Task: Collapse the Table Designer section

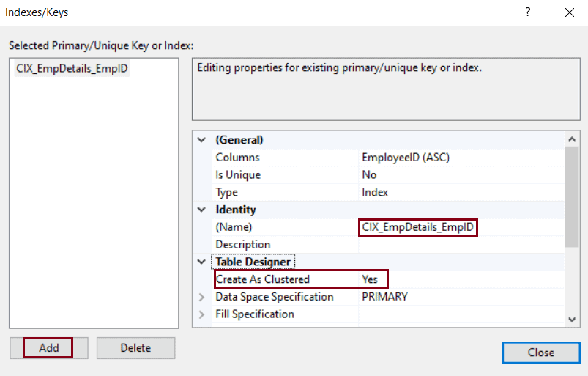Action: point(202,262)
